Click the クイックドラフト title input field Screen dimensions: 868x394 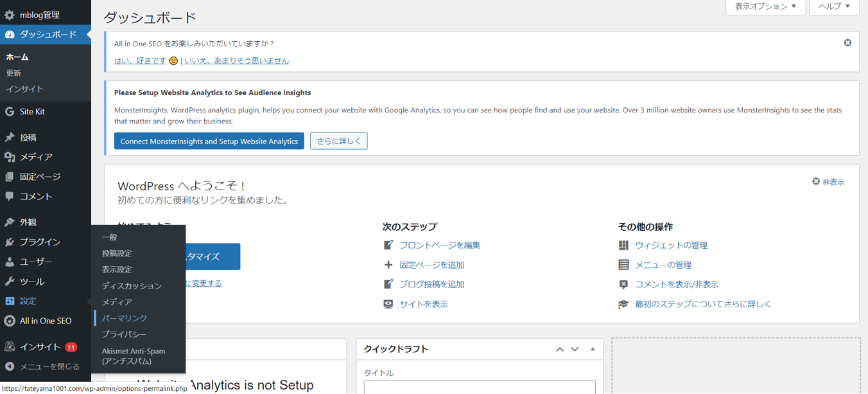[479, 387]
